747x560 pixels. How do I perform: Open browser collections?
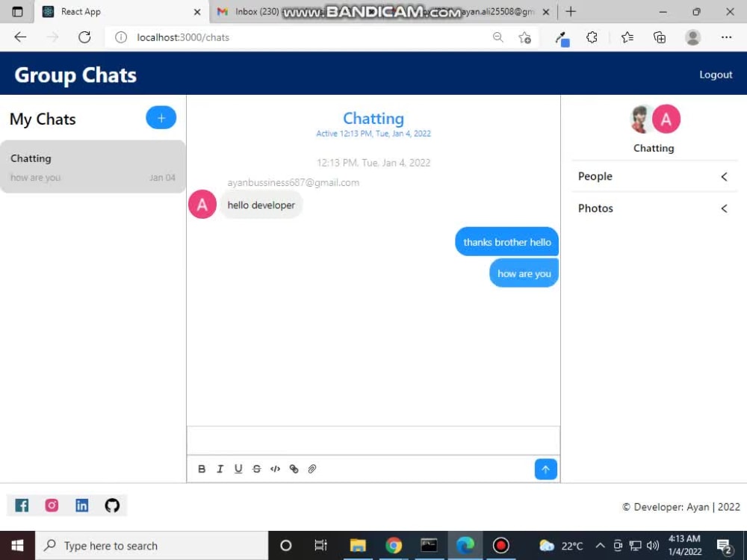tap(660, 37)
